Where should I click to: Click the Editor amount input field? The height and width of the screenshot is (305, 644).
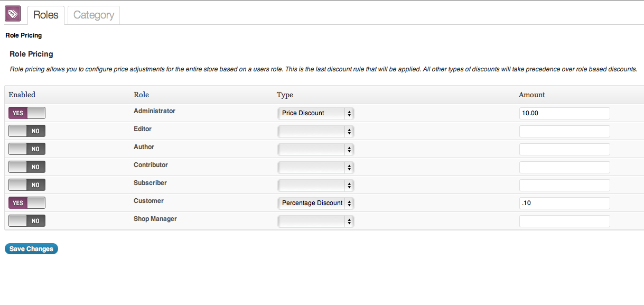(x=564, y=131)
